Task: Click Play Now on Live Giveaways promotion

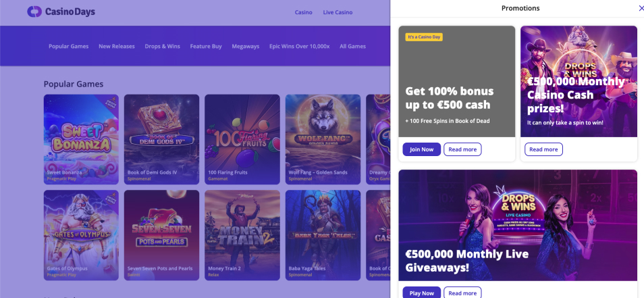Action: (421, 293)
